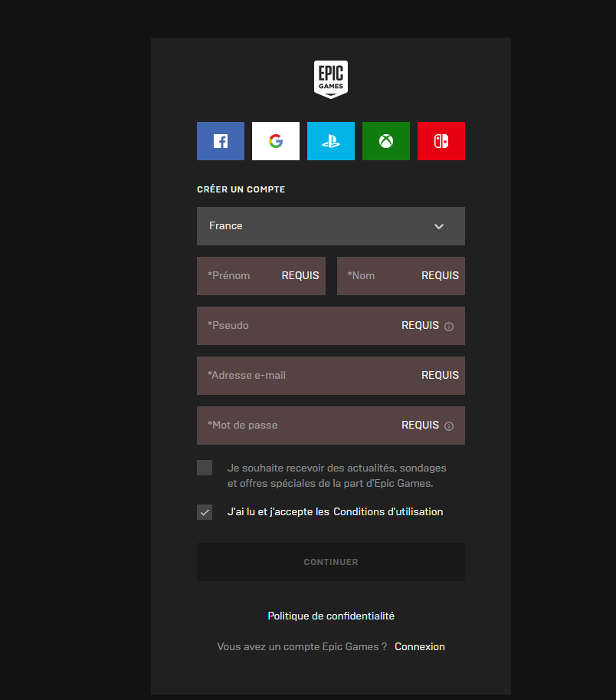Open the country selection dropdown

point(330,226)
